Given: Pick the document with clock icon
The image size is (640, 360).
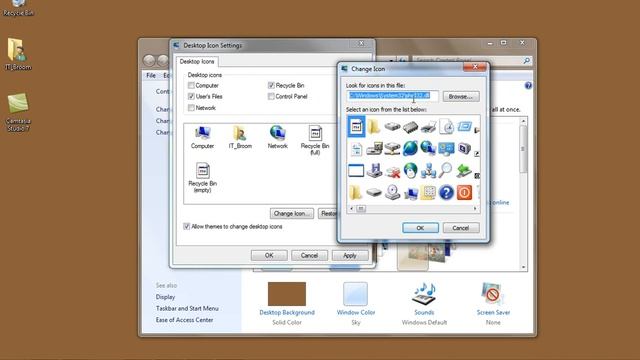Looking at the screenshot, I should click(447, 127).
